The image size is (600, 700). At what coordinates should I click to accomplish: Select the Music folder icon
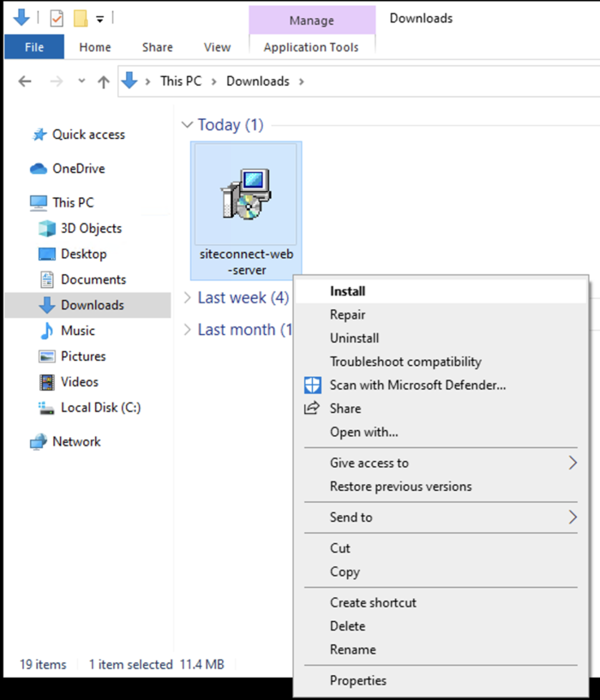tap(47, 331)
